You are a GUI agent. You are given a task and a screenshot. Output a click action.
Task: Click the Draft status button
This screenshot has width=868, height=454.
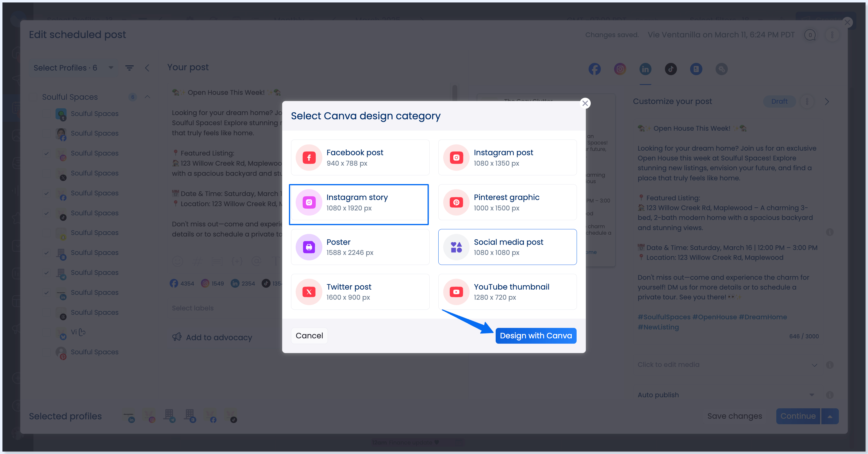779,102
